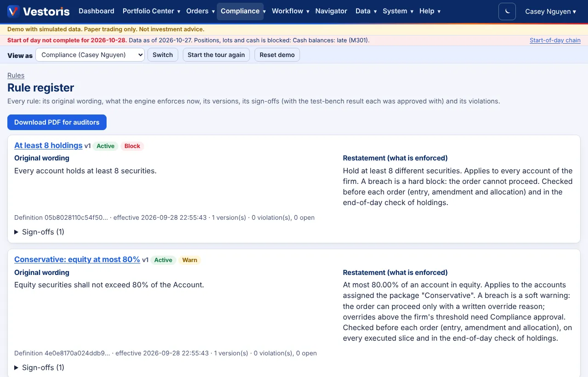Viewport: 588px width, 377px height.
Task: Toggle dark mode with the moon icon
Action: click(507, 11)
